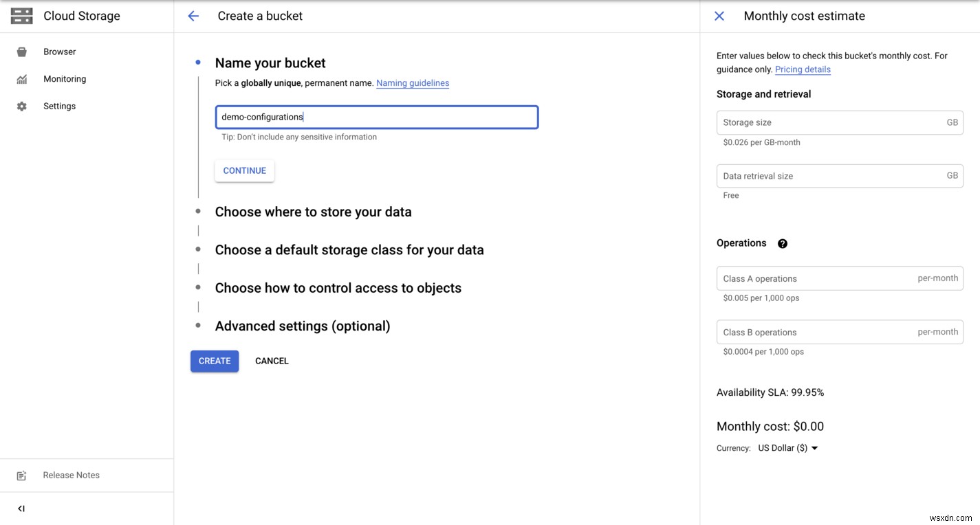Click the Operations help question mark
This screenshot has width=980, height=525.
pyautogui.click(x=782, y=243)
